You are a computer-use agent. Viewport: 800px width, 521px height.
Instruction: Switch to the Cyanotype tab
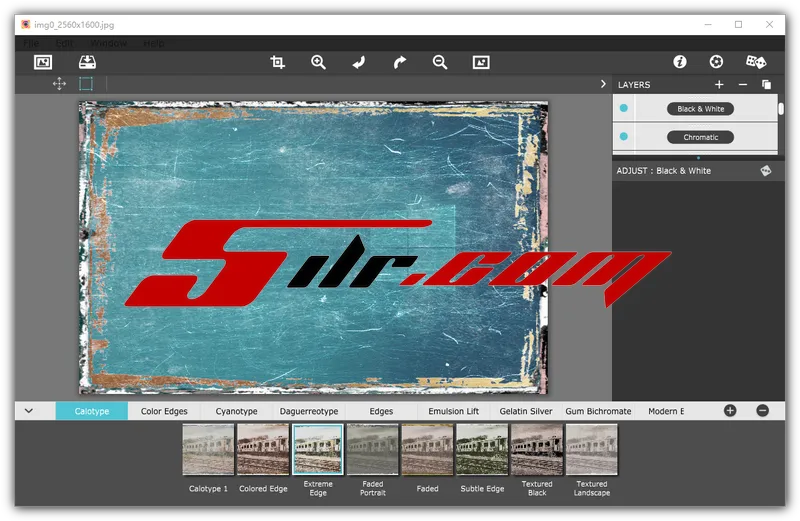236,411
